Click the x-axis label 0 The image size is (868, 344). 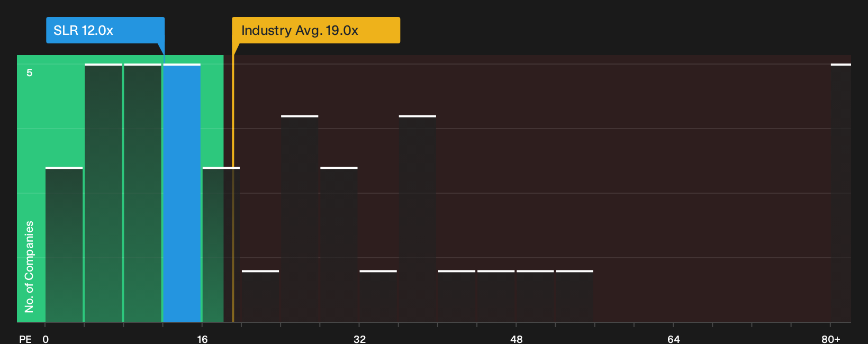coord(46,339)
